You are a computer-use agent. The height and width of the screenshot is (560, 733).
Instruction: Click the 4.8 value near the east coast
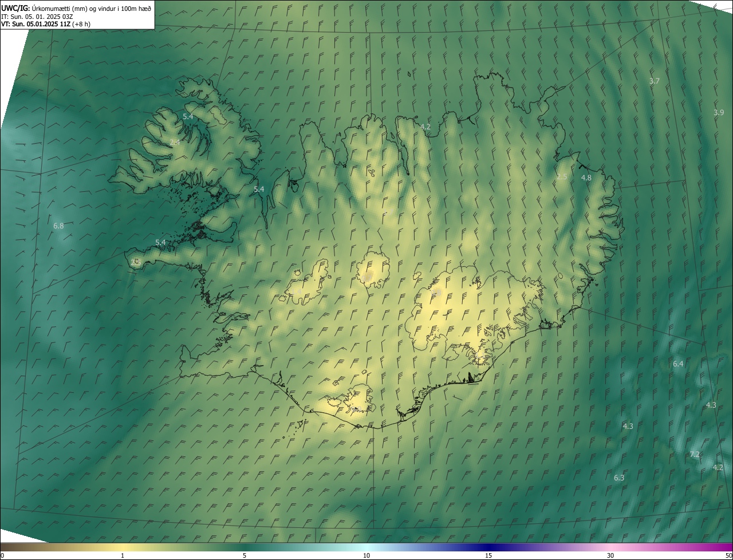[586, 178]
